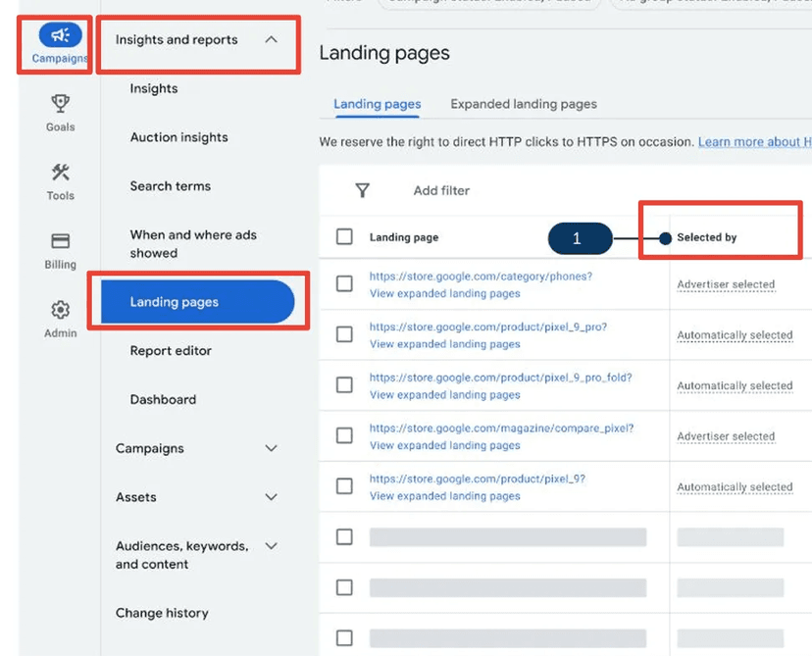Expand the Campaigns menu section
Image resolution: width=812 pixels, height=656 pixels.
click(271, 448)
